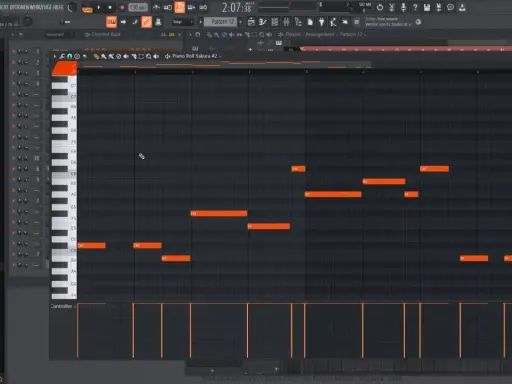Click the scissors audio editor icon

(x=392, y=7)
